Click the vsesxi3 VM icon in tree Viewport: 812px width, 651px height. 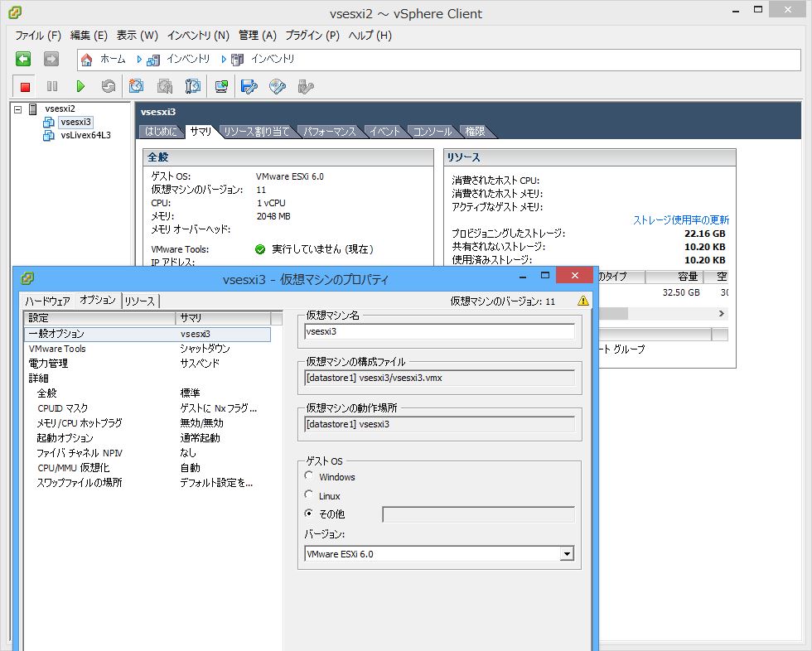(x=49, y=122)
